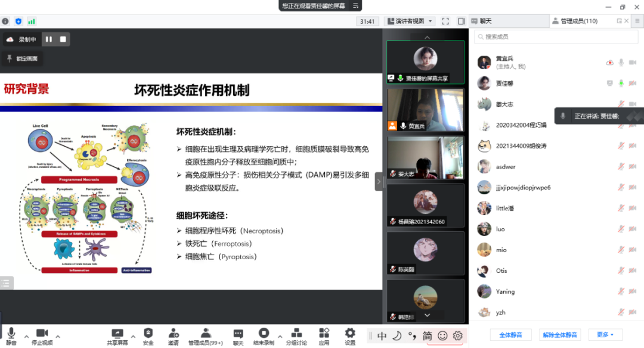Screen dimensions: 644x348
Task: Stop the recording with the square button
Action: click(63, 39)
